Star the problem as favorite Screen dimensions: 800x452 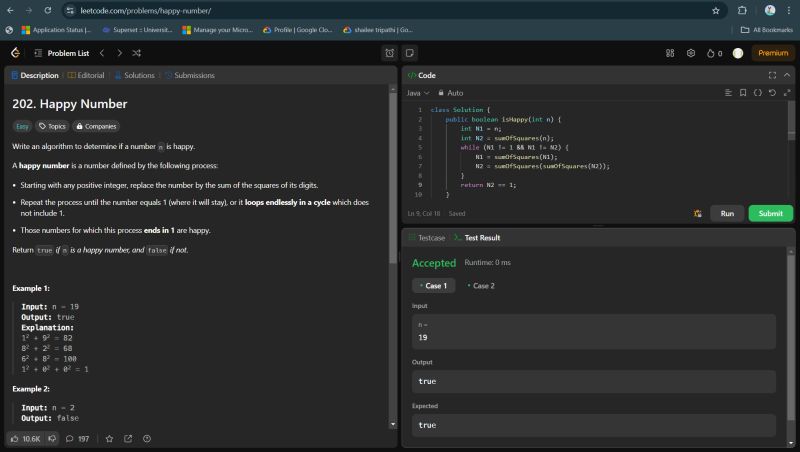pos(109,439)
